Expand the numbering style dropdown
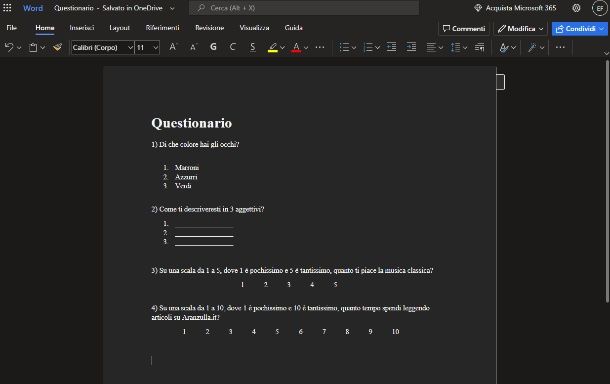610x384 pixels. (377, 48)
